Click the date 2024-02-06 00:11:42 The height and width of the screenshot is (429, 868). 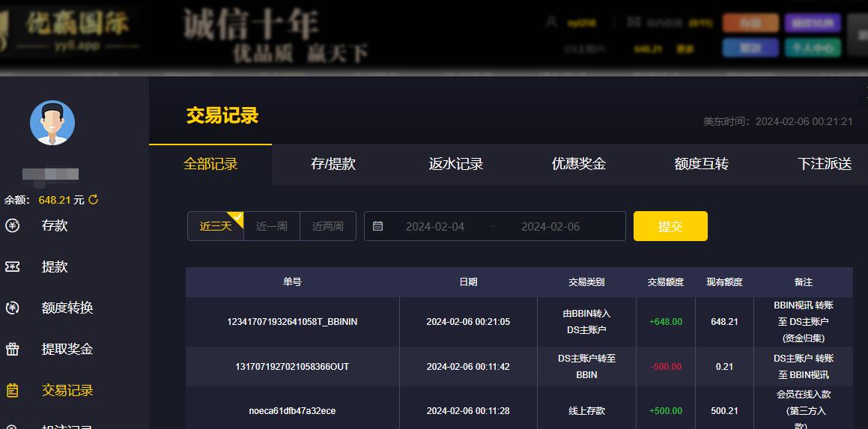468,366
